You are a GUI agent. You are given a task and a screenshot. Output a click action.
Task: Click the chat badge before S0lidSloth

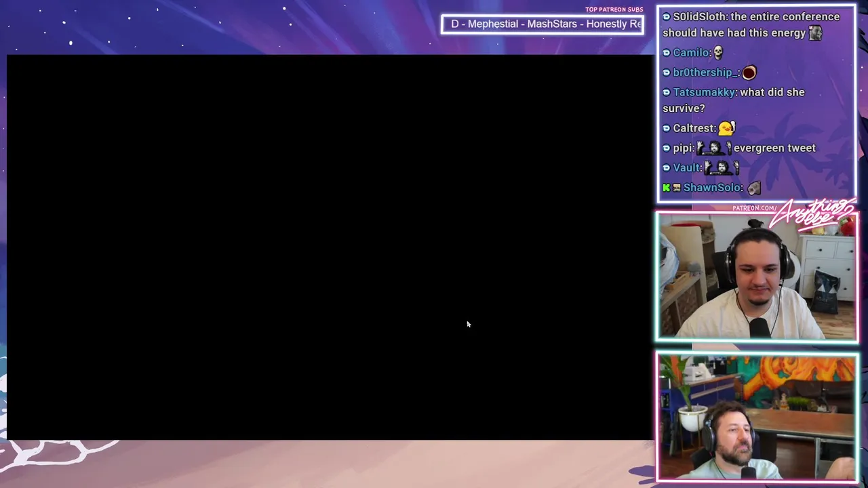pyautogui.click(x=667, y=17)
